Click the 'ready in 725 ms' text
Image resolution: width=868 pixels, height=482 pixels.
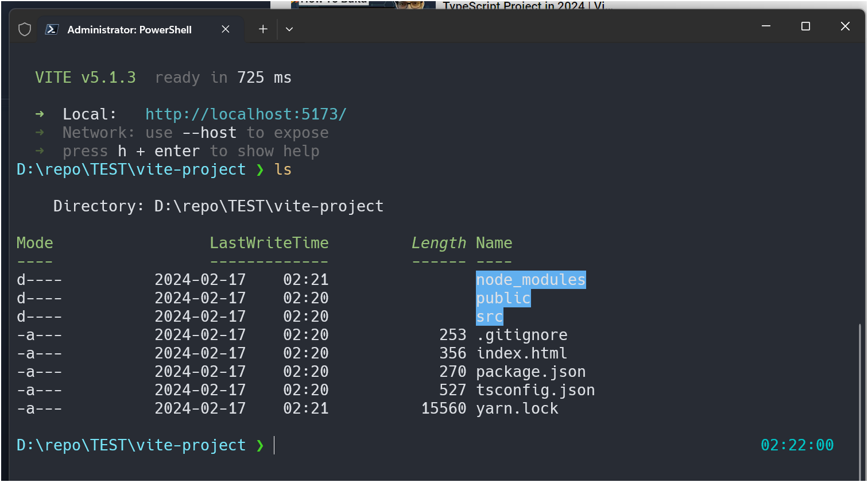[x=223, y=78]
